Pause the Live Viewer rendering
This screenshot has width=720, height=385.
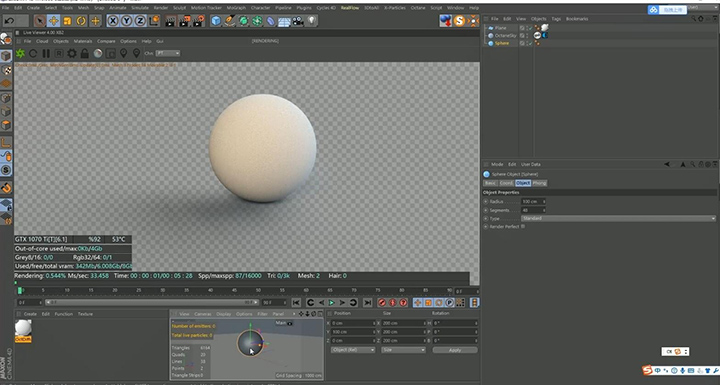coord(46,53)
